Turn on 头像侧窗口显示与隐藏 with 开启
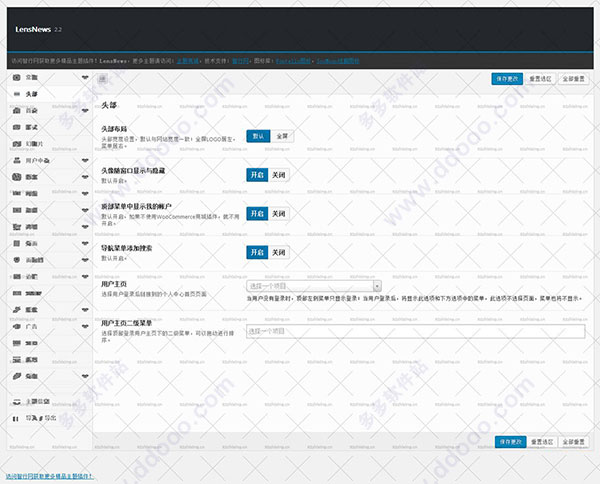600x484 pixels. [257, 175]
